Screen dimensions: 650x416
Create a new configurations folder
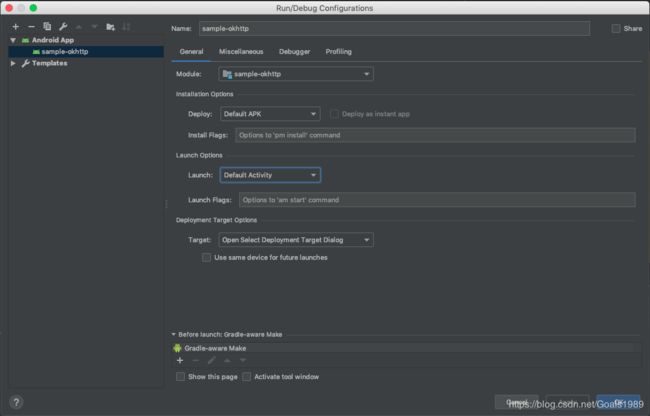(x=110, y=27)
